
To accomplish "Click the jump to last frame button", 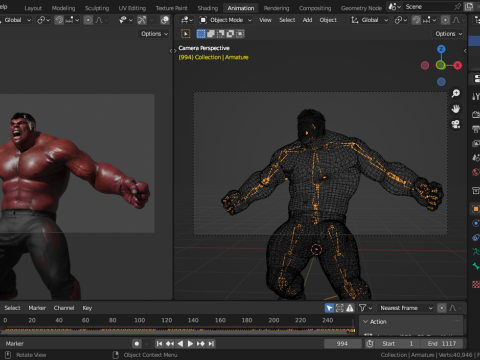I will pos(211,344).
